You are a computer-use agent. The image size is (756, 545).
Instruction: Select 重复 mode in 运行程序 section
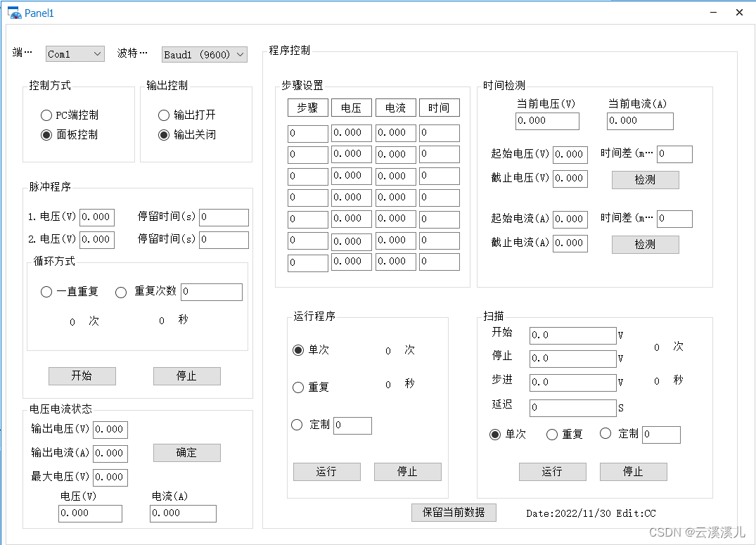pos(297,387)
